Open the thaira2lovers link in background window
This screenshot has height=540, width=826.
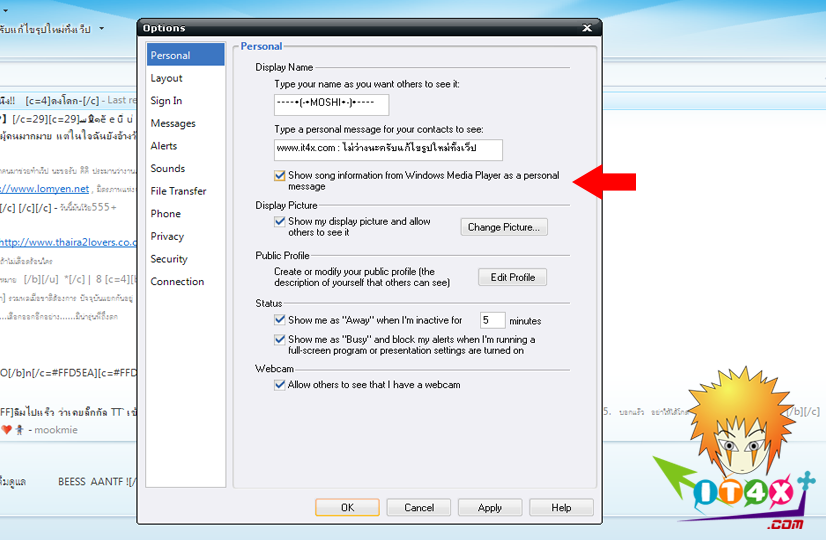tap(68, 242)
